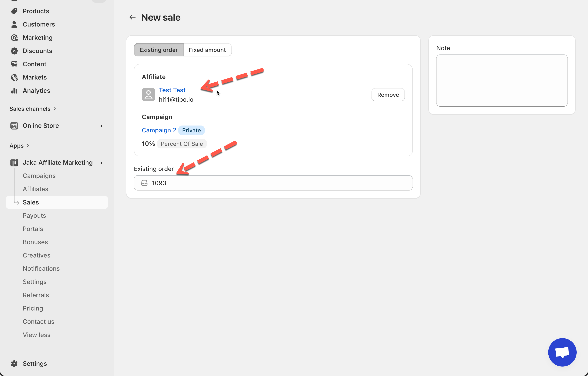588x376 pixels.
Task: Switch to Existing order segment
Action: (x=159, y=50)
